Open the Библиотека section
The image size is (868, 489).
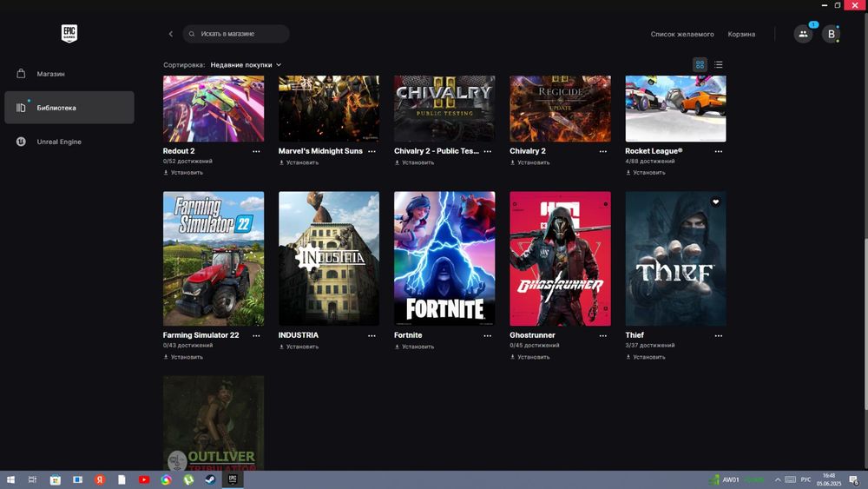pos(69,108)
